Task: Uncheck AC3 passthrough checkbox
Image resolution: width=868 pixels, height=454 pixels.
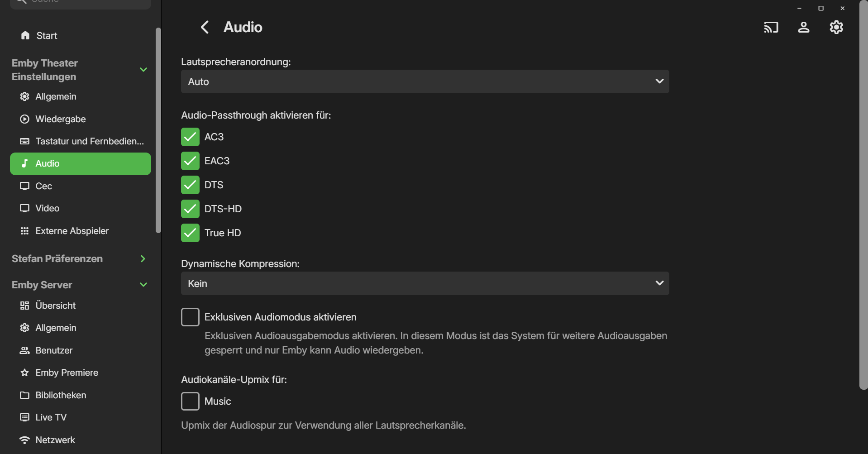Action: [x=190, y=137]
